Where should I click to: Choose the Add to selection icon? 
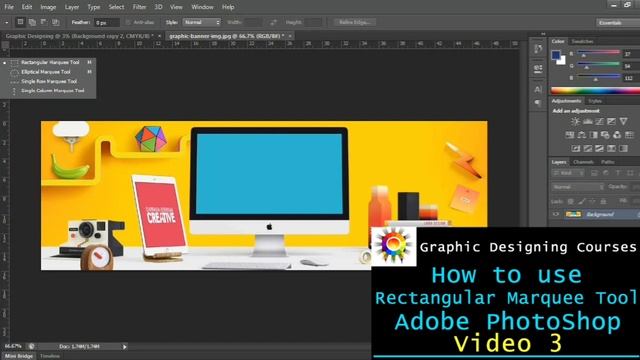tap(32, 22)
